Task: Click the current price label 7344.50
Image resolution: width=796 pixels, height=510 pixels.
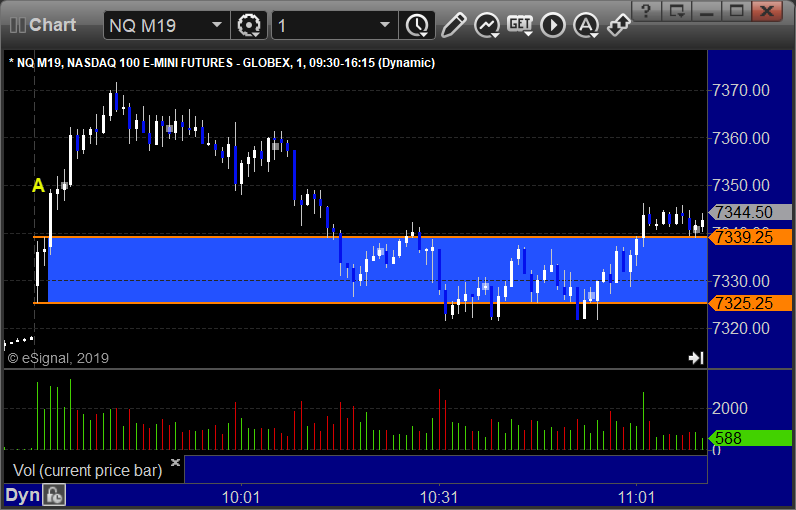Action: coord(750,212)
